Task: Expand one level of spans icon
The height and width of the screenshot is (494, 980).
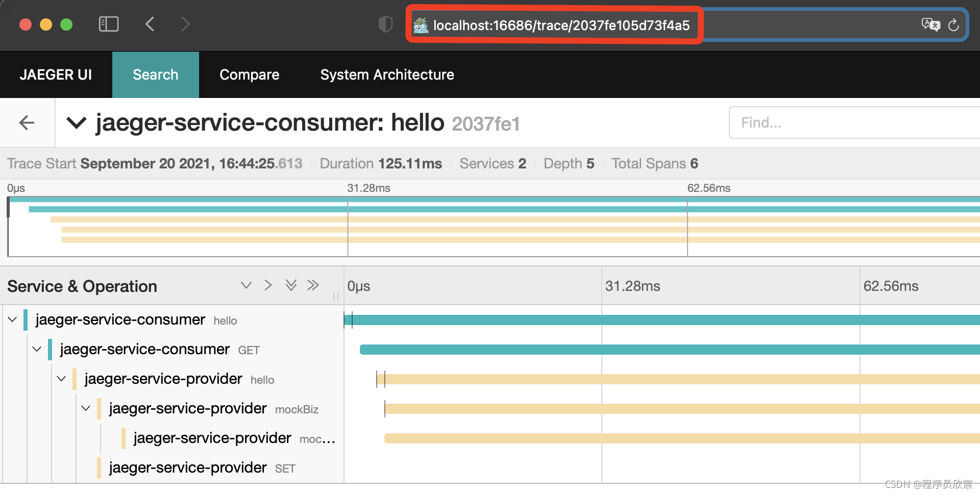Action: tap(246, 285)
